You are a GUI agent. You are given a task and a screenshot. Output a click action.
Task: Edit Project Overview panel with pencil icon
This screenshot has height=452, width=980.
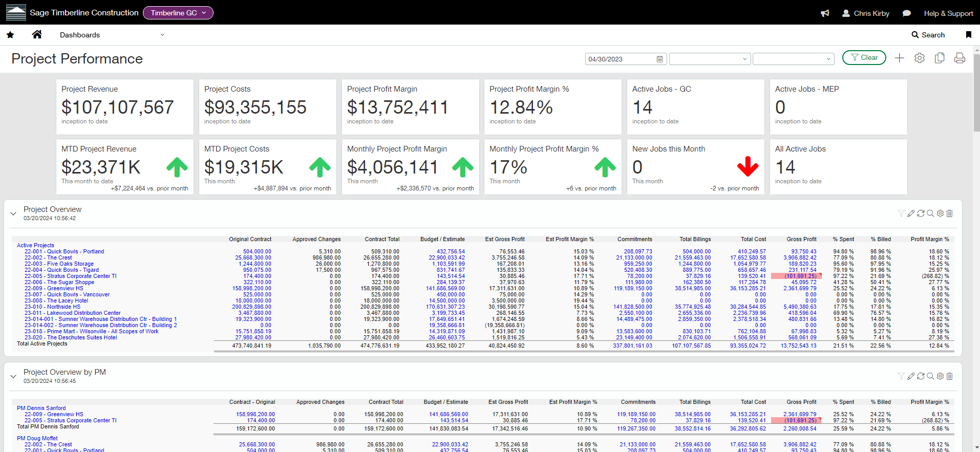[911, 213]
